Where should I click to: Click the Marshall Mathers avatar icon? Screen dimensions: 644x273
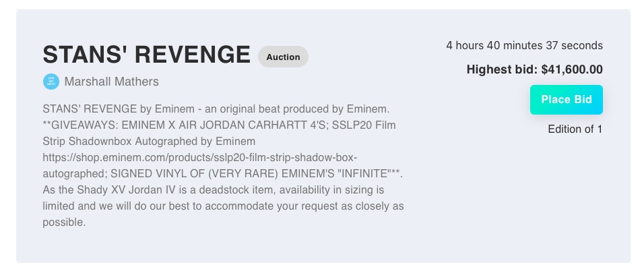coord(51,82)
